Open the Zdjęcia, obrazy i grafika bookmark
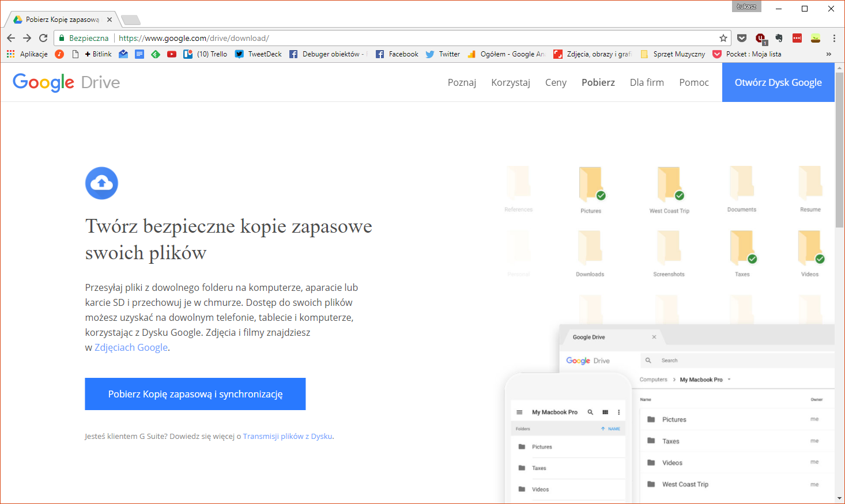 [593, 54]
